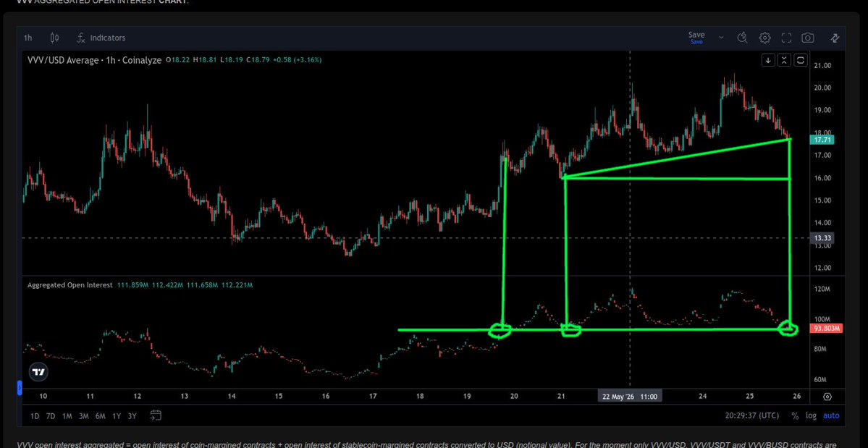Screen dimensions: 868x448
Task: Select the 6M date range
Action: click(x=100, y=416)
